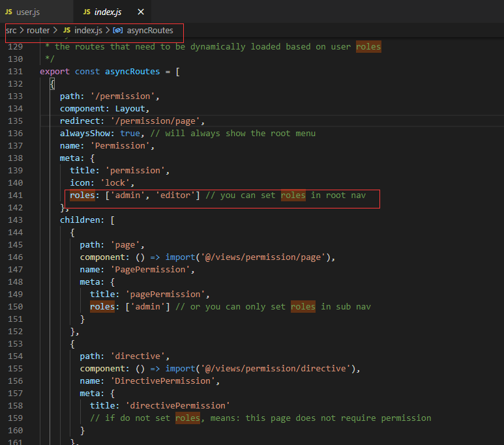504x445 pixels.
Task: Click the '@/views/permission/directive' import string
Action: [276, 369]
